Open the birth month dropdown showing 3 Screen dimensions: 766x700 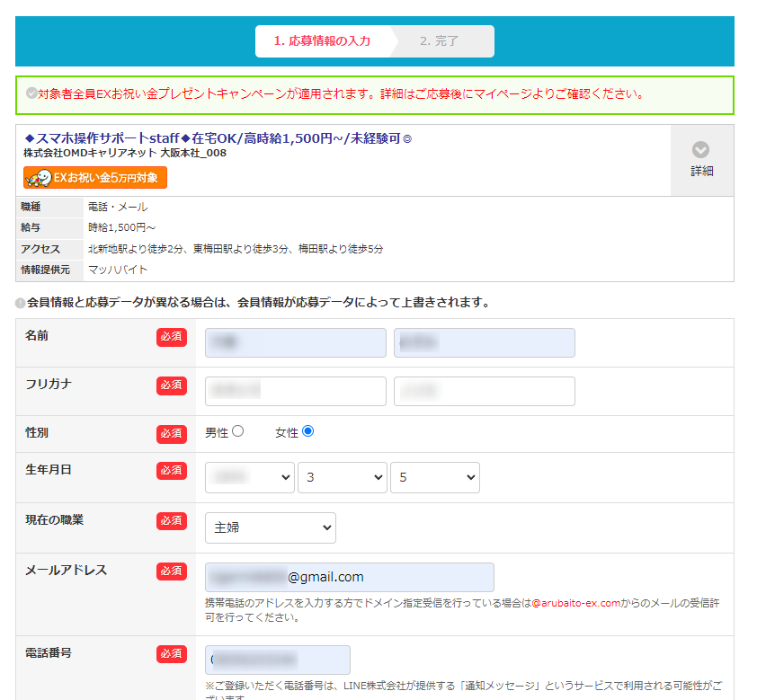(342, 477)
